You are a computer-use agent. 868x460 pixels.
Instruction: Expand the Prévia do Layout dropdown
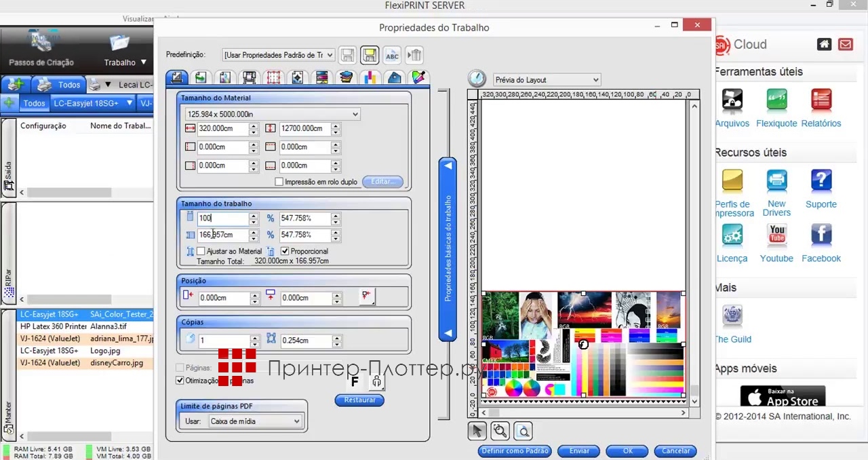(547, 79)
